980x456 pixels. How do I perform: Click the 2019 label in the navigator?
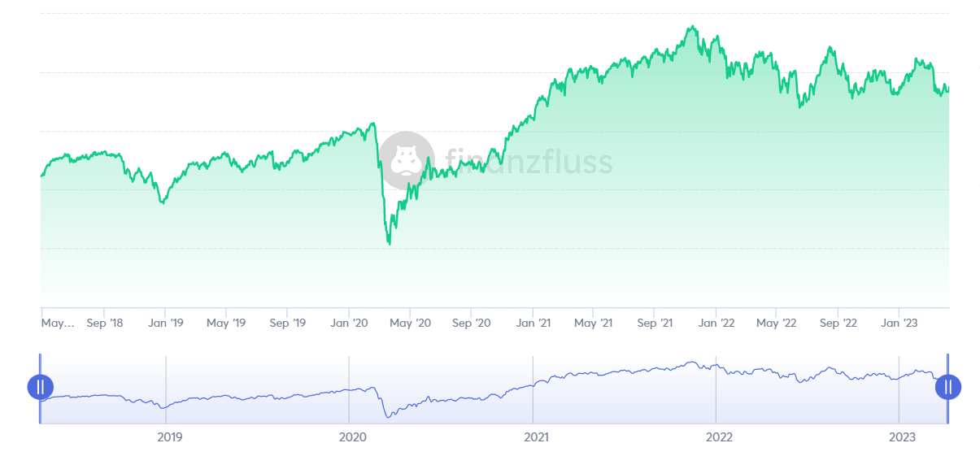tap(169, 437)
